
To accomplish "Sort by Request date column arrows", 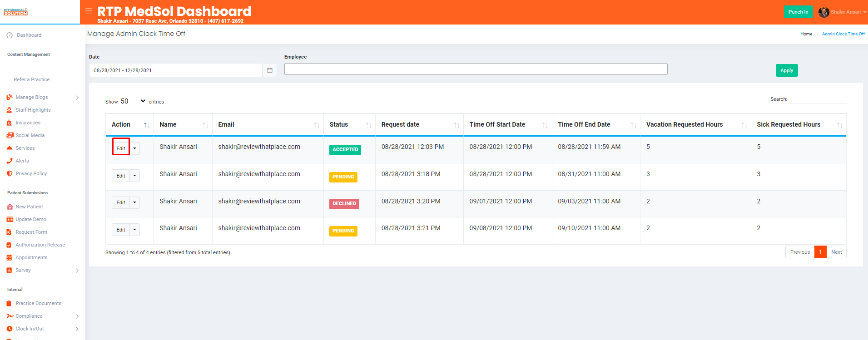I will 456,125.
